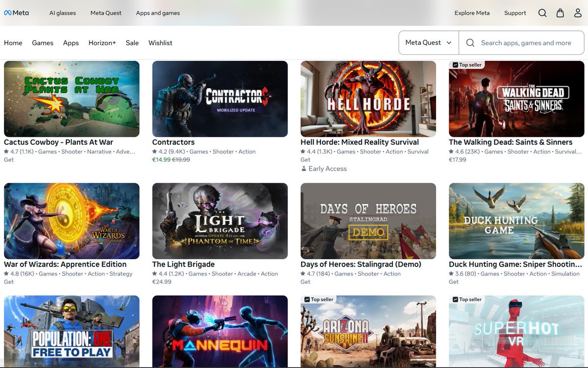Click Get under War of Wizards
Viewport: 588px width, 368px height.
coord(9,282)
